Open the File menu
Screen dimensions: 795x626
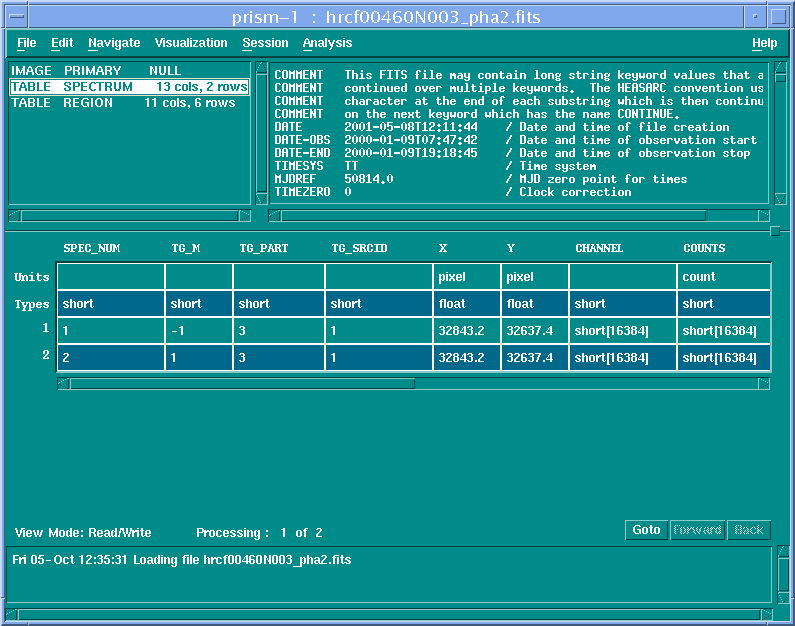pyautogui.click(x=26, y=43)
